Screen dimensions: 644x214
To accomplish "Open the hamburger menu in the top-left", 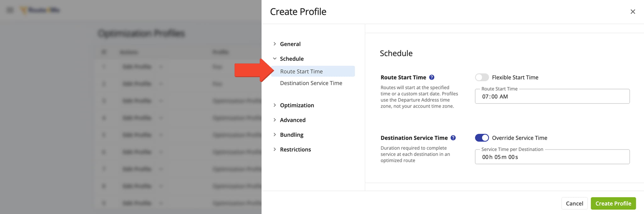I will (10, 10).
